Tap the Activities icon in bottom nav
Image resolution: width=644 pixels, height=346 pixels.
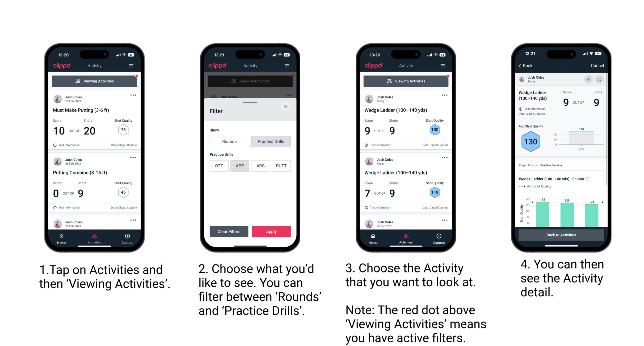[x=94, y=237]
